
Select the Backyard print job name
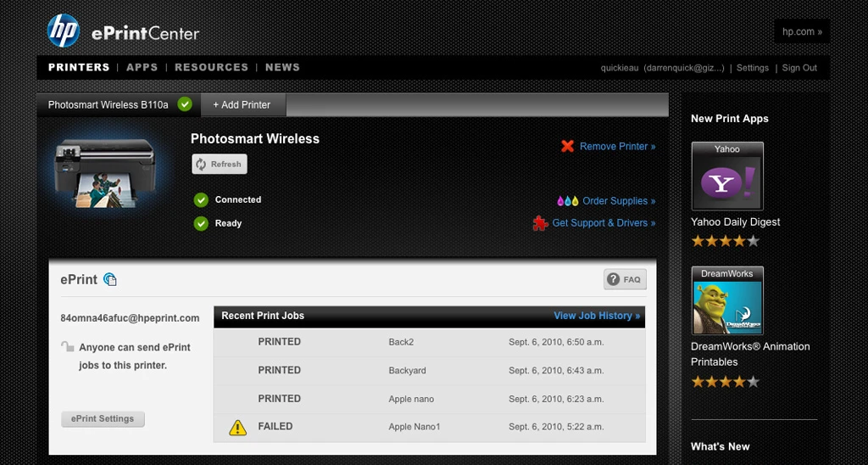coord(408,371)
